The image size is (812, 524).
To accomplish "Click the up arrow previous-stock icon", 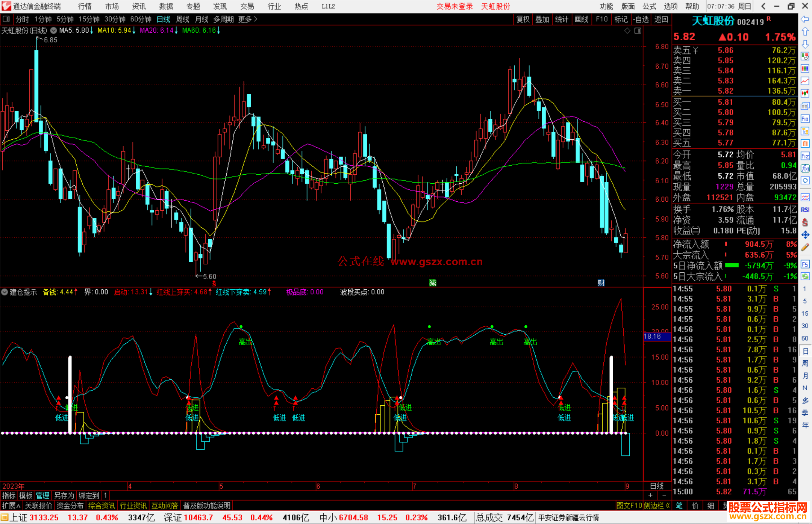I will point(805,32).
